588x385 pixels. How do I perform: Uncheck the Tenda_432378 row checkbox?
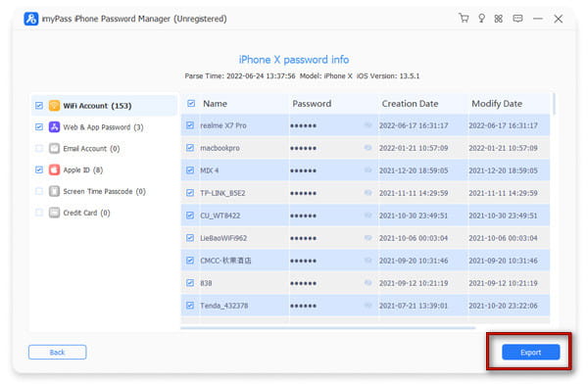[x=190, y=305]
